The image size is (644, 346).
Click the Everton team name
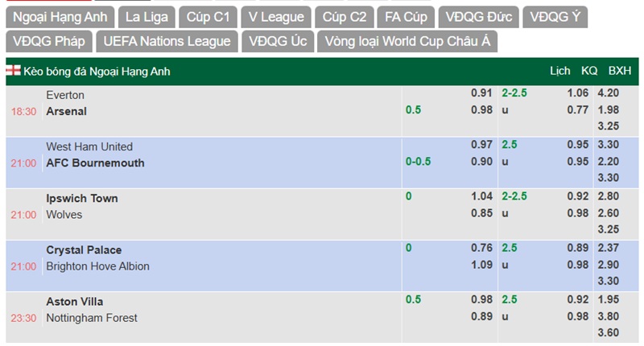pyautogui.click(x=65, y=95)
